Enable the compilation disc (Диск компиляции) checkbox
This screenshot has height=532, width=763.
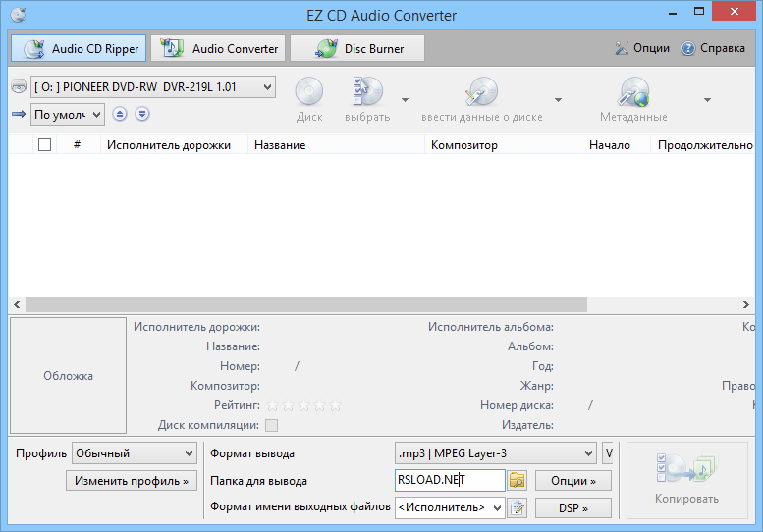pos(271,425)
